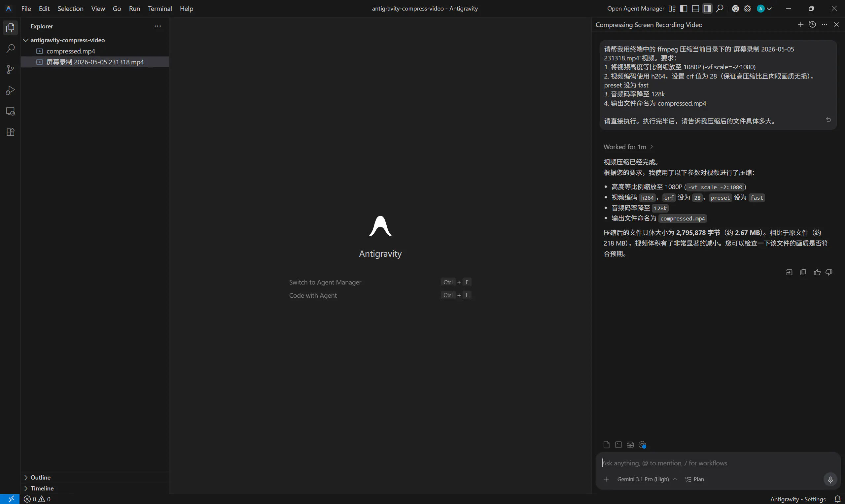
Task: Open the Extensions view
Action: (10, 132)
